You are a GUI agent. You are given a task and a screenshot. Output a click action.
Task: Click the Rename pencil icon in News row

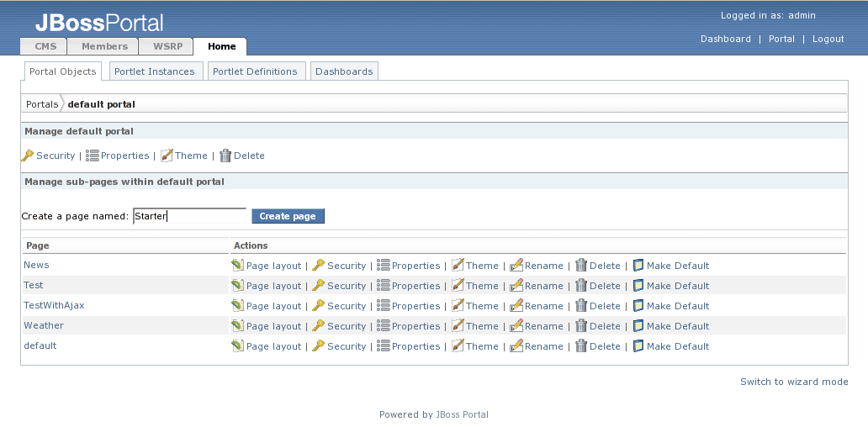click(516, 266)
